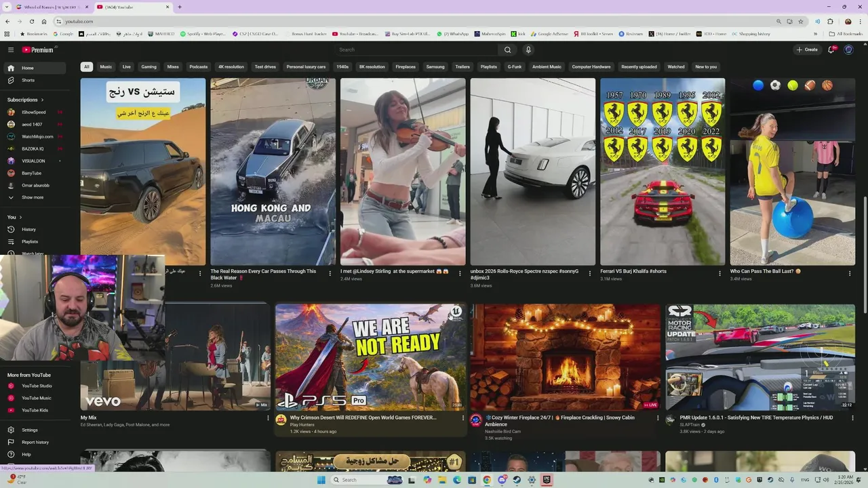Select the Test drives filter chip
868x488 pixels.
click(x=265, y=66)
